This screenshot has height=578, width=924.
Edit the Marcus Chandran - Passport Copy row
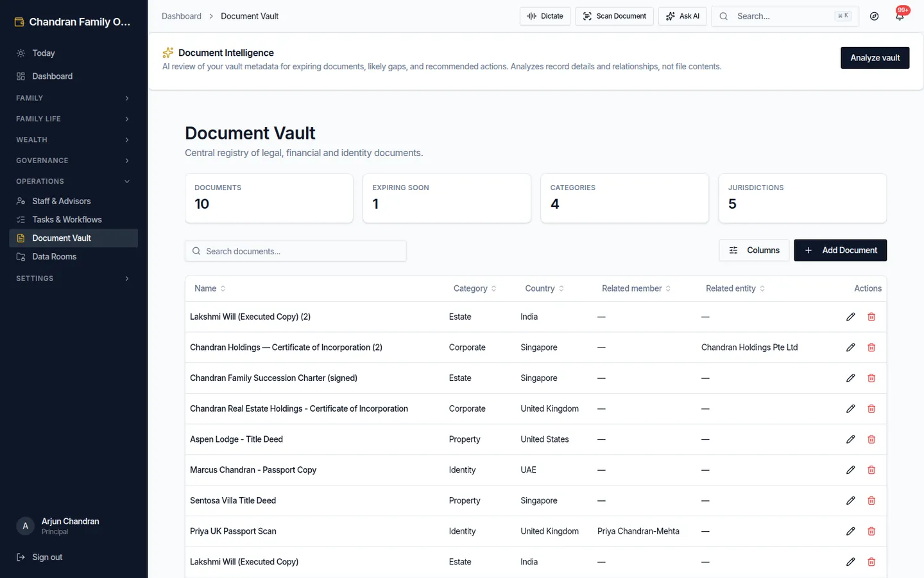(x=850, y=470)
